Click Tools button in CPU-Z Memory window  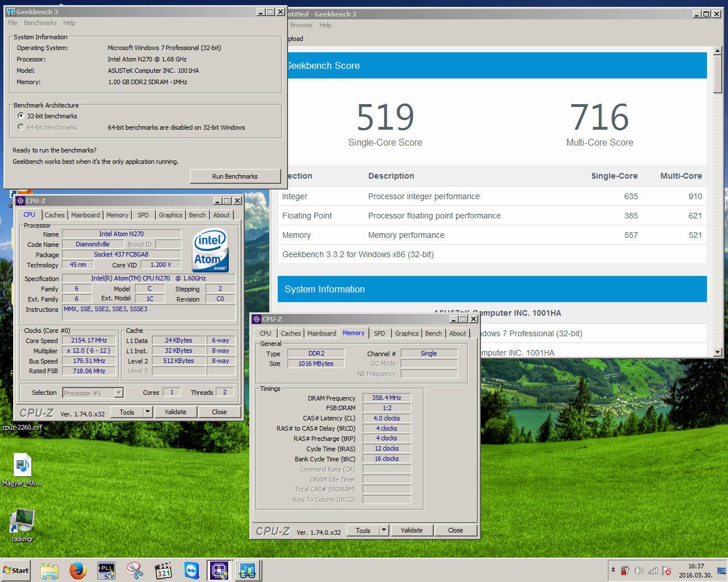pyautogui.click(x=363, y=530)
